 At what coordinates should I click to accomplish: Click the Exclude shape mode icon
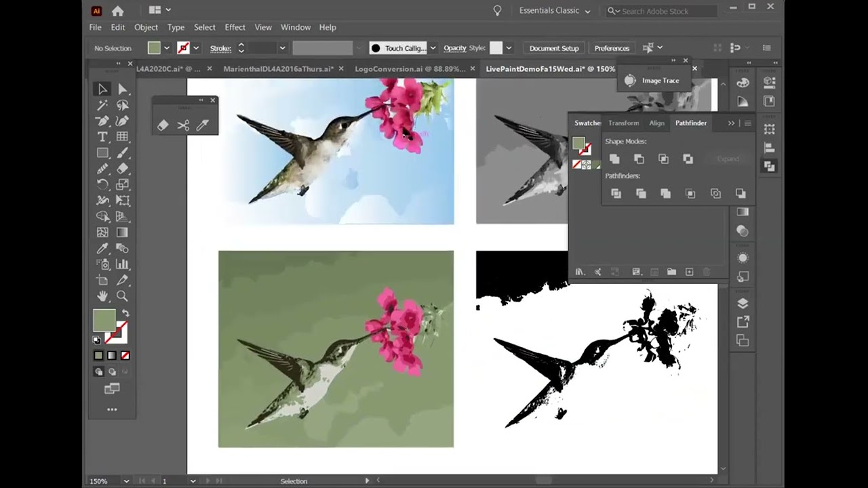pyautogui.click(x=688, y=159)
